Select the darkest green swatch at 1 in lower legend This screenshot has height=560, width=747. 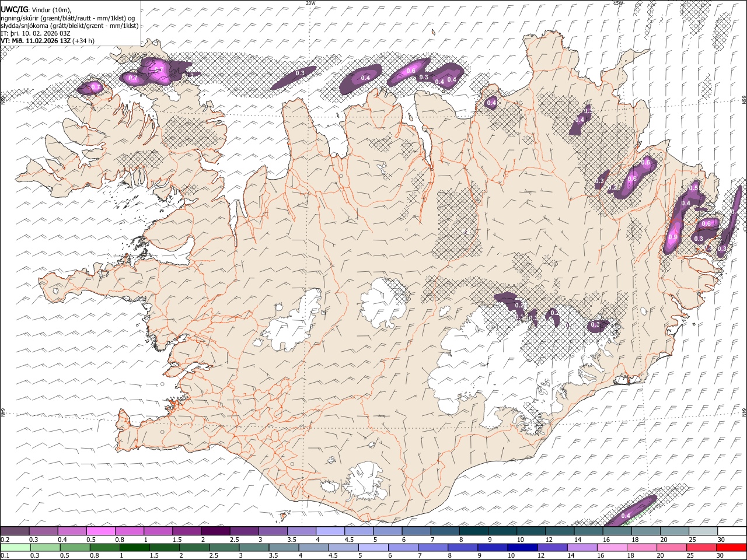coord(134,547)
